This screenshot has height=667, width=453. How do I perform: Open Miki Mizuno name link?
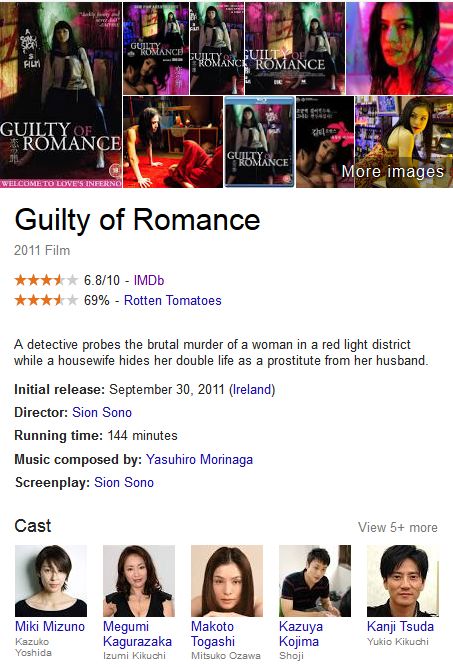[x=50, y=626]
